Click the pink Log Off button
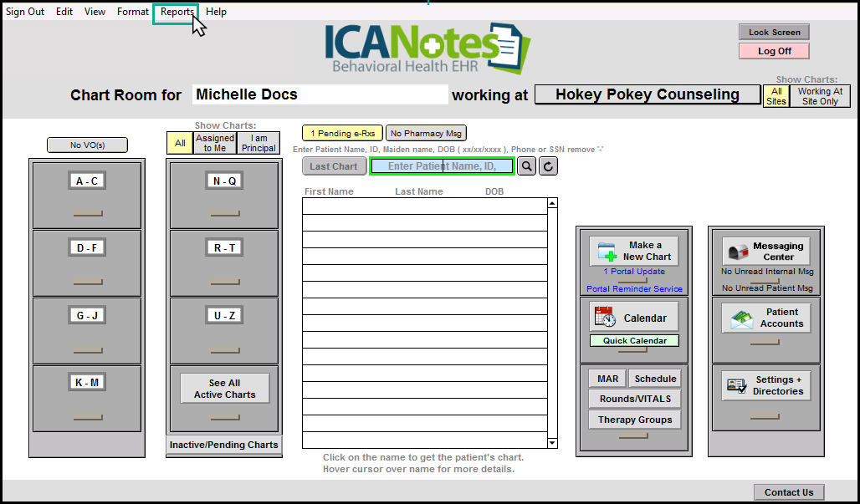Screen dimensions: 860x504 click(774, 51)
